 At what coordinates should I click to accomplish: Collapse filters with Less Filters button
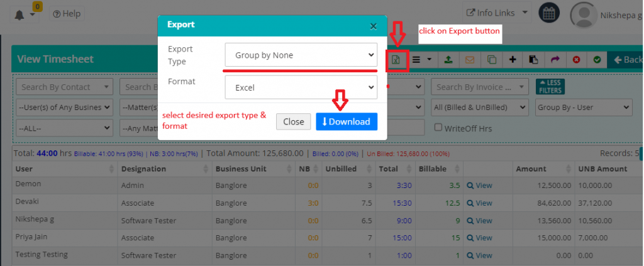click(x=550, y=87)
